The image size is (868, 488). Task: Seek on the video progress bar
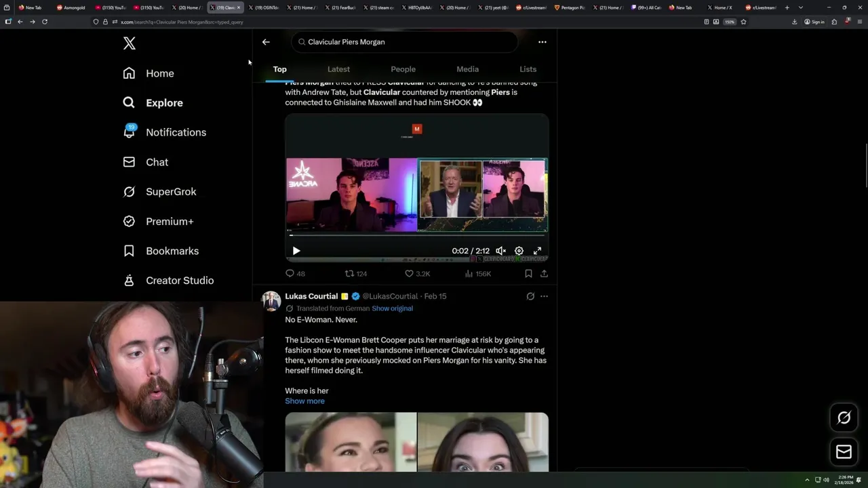[x=416, y=235]
